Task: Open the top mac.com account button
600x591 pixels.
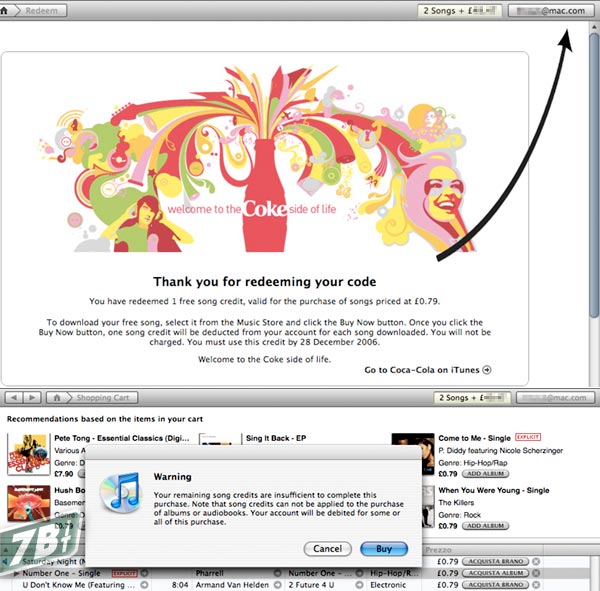Action: pyautogui.click(x=552, y=11)
